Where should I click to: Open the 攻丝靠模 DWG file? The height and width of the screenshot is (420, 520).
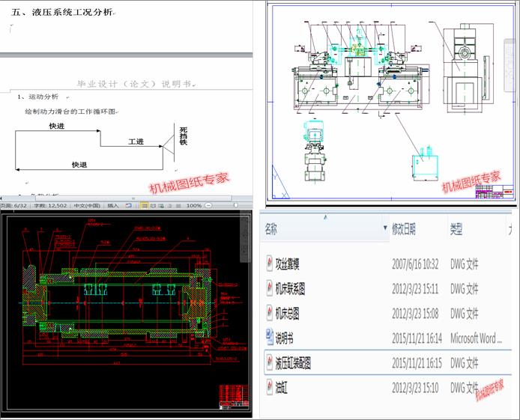287,264
